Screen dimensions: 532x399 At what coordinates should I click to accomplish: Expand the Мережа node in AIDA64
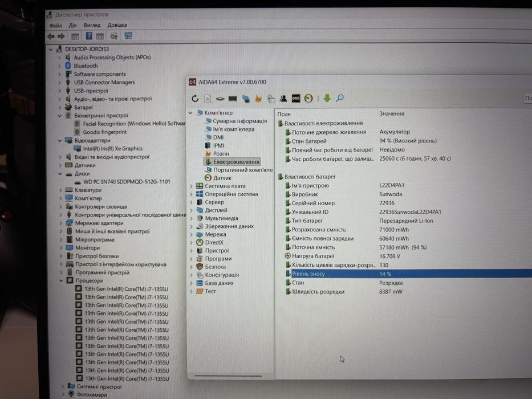191,234
